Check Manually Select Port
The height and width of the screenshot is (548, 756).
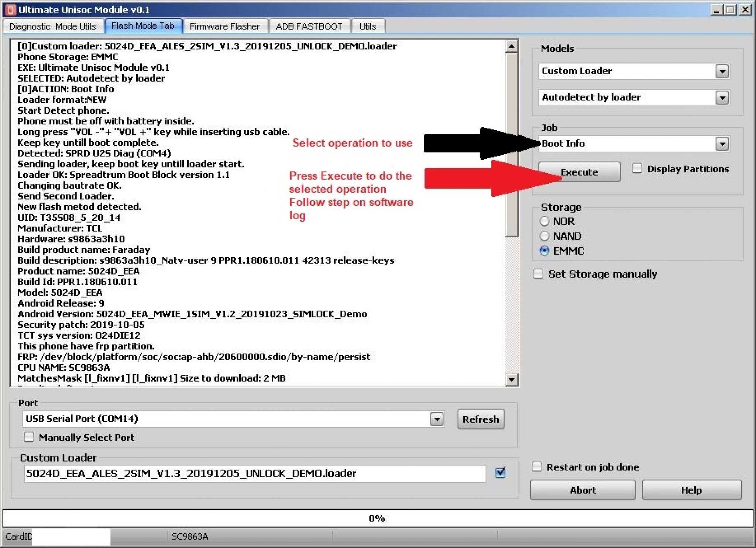[29, 437]
